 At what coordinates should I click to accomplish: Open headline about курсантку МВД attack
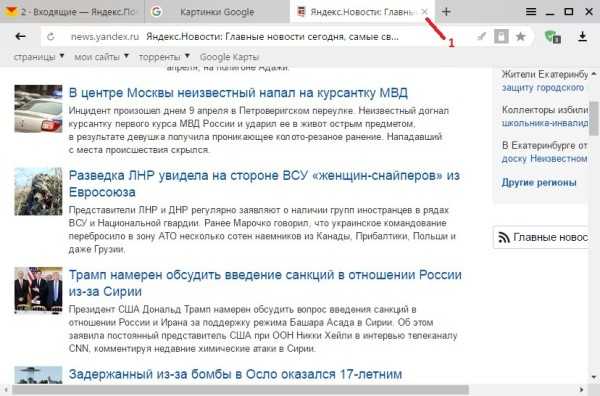pos(238,93)
